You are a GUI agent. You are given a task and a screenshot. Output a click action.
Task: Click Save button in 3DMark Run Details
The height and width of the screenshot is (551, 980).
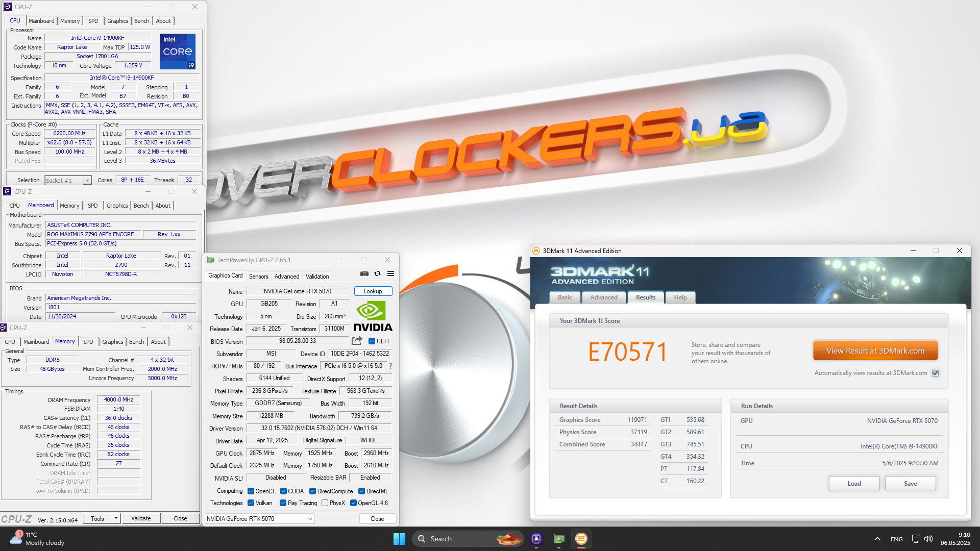[910, 484]
